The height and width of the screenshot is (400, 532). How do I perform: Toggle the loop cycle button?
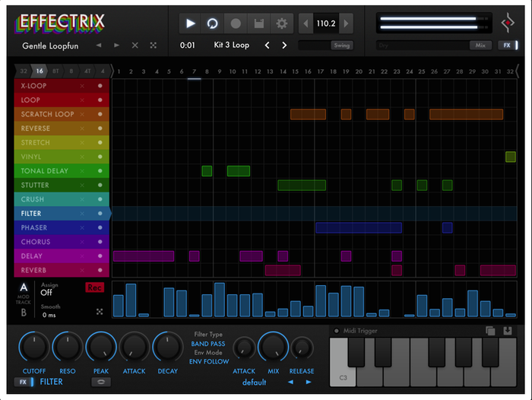point(212,24)
